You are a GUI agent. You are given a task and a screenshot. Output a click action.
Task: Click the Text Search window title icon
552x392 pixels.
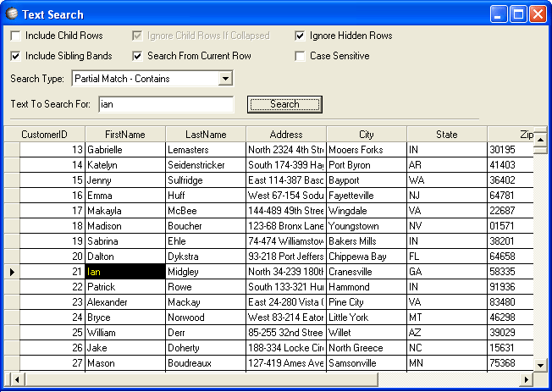(x=12, y=14)
